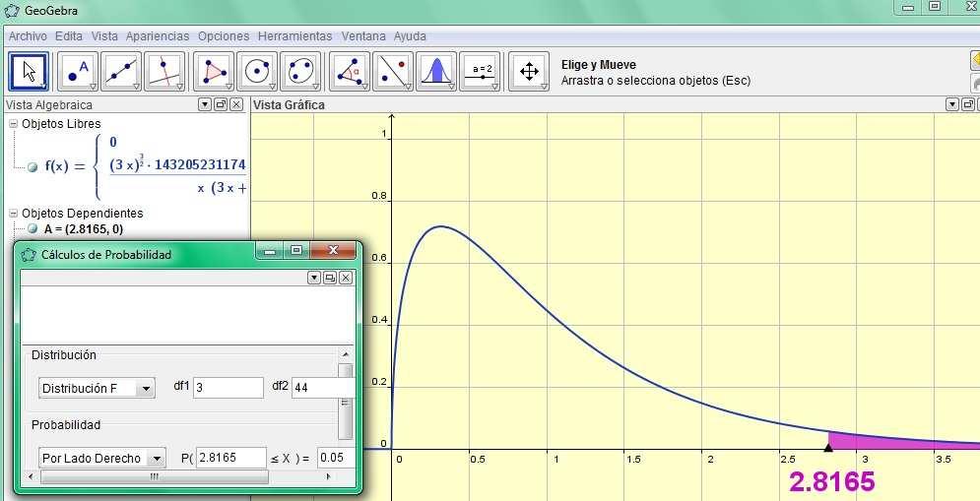Minimize the Cálculos de Probabilidad window

271,251
